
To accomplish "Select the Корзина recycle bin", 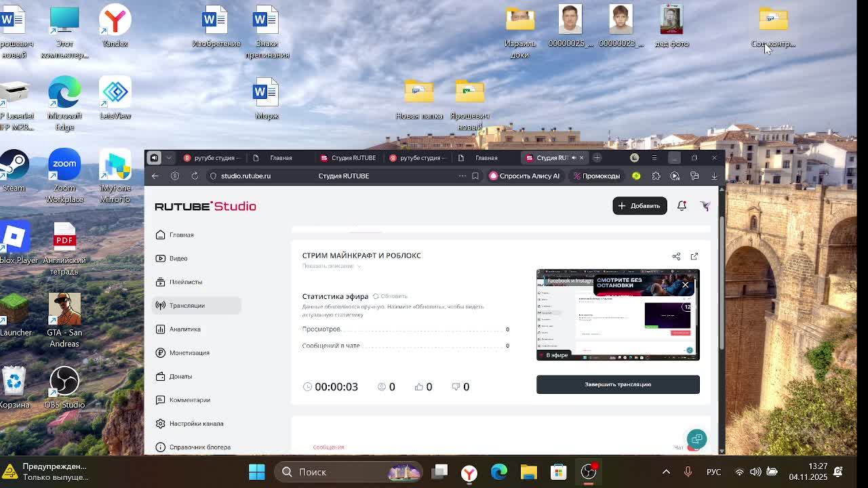I will tap(14, 388).
